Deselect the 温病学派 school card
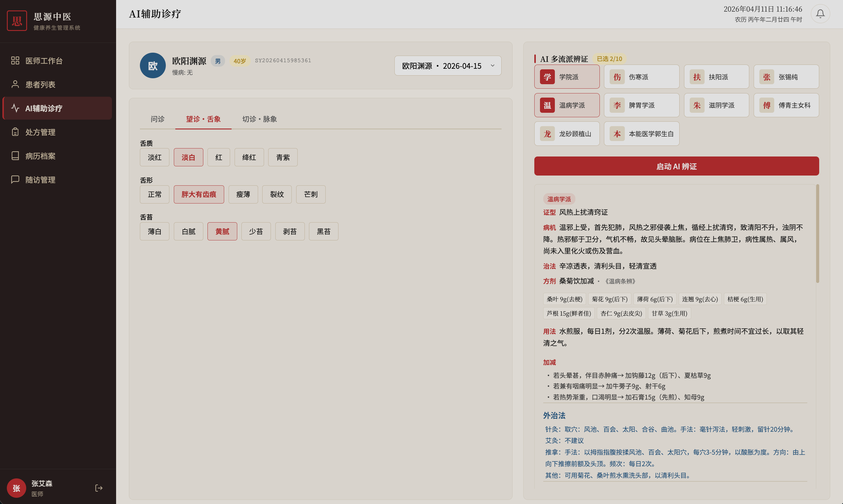The height and width of the screenshot is (504, 843). [x=566, y=105]
